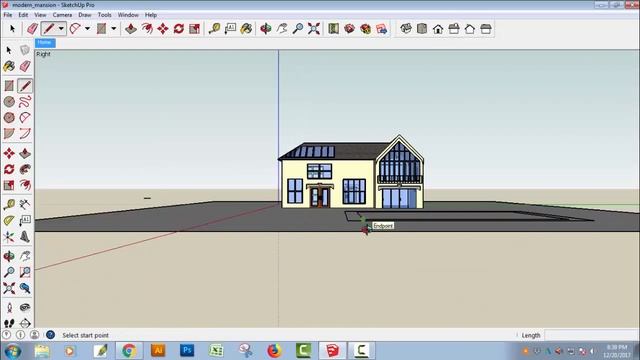Open Firefox from the taskbar
The image size is (640, 360).
point(274,350)
